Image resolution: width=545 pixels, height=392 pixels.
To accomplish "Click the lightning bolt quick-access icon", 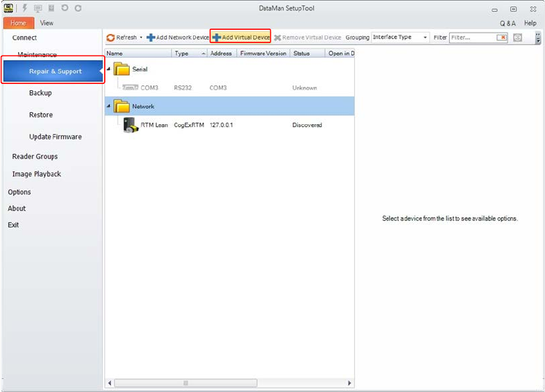I will [x=25, y=8].
